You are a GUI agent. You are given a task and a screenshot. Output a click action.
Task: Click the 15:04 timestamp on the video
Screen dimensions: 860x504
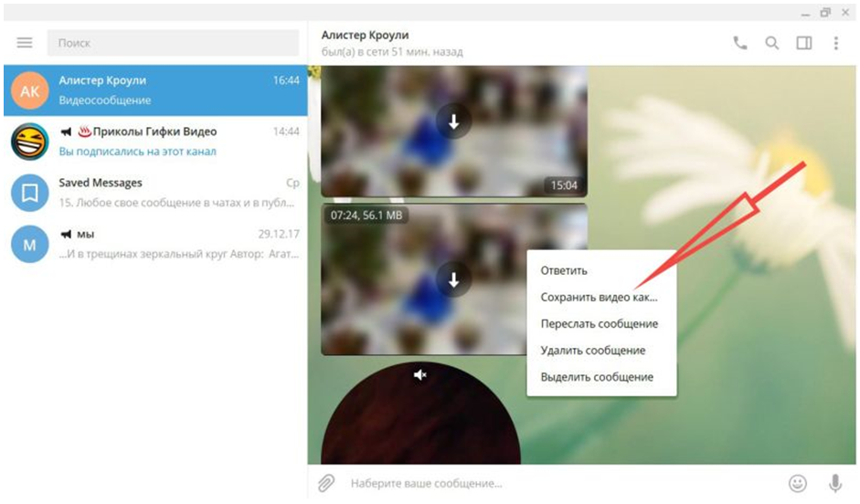point(564,185)
